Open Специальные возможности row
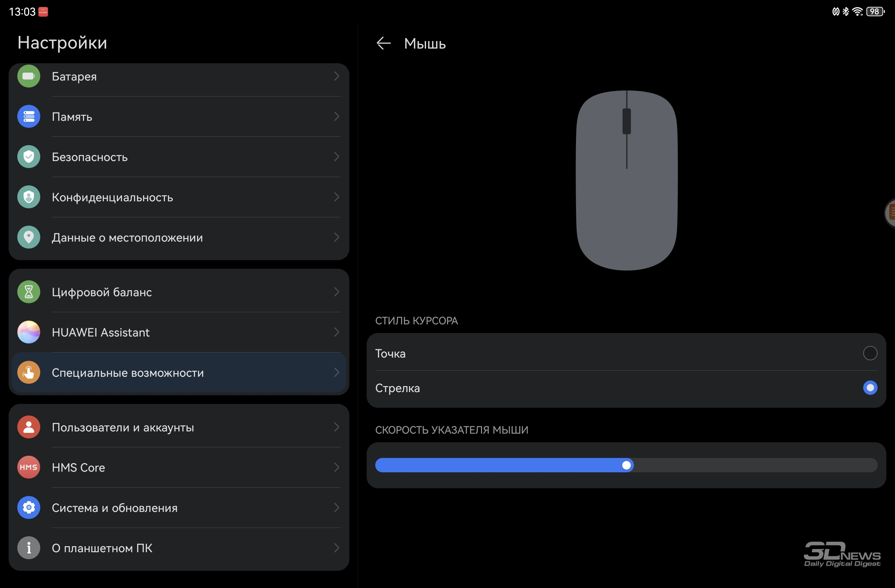This screenshot has height=588, width=895. click(179, 373)
